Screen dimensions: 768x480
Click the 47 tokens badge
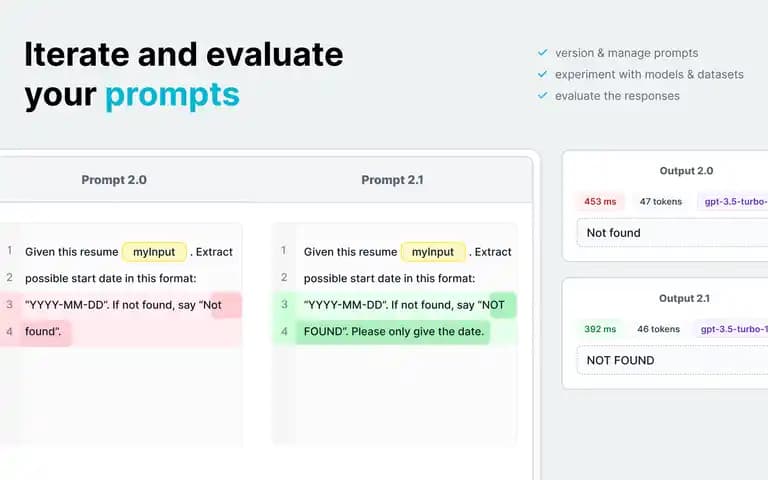[661, 201]
